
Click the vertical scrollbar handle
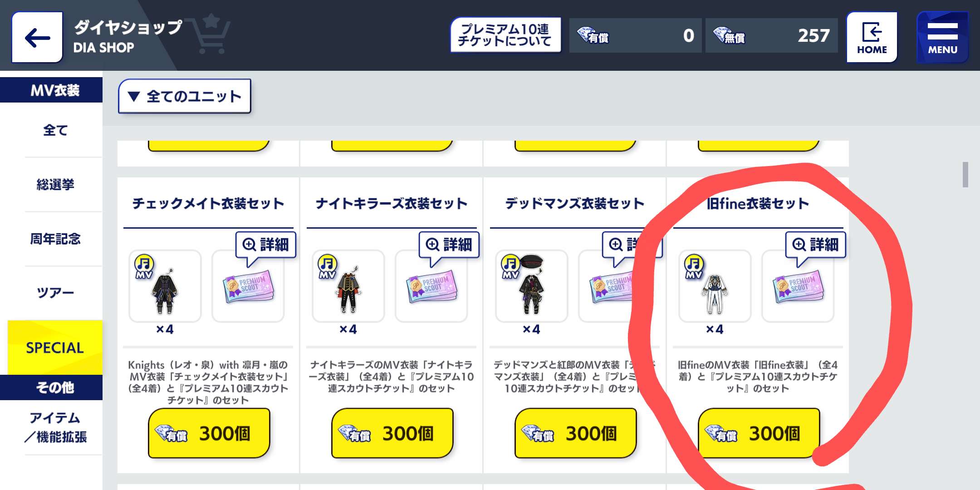pos(965,174)
